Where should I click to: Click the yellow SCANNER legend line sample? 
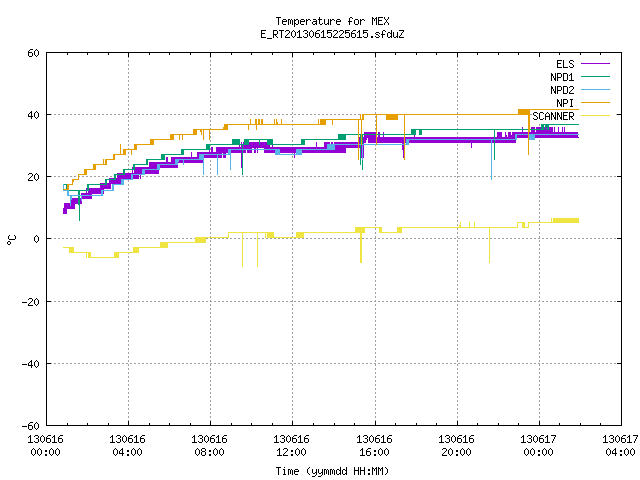tap(595, 116)
